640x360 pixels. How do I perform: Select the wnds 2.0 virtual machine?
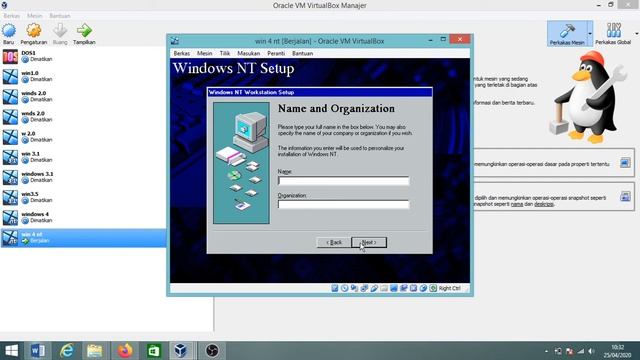[83, 117]
